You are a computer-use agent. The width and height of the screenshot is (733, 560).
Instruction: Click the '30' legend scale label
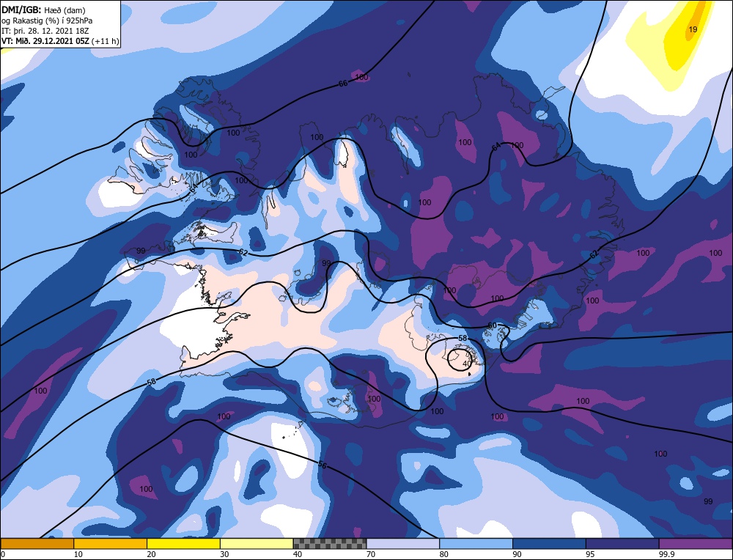pos(224,554)
